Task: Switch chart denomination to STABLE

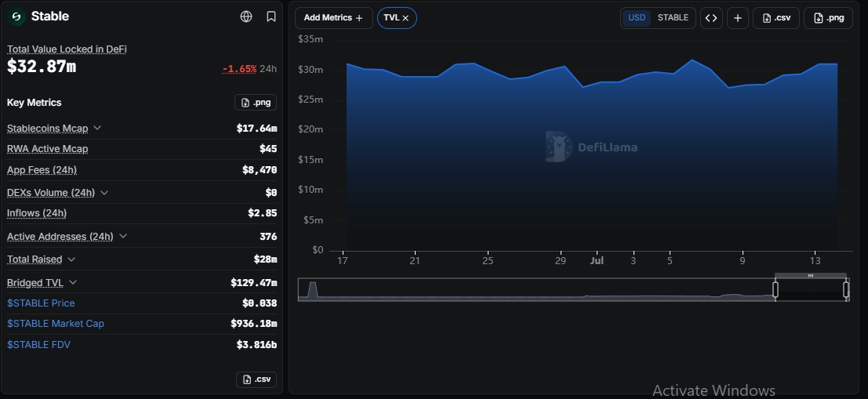Action: (673, 18)
